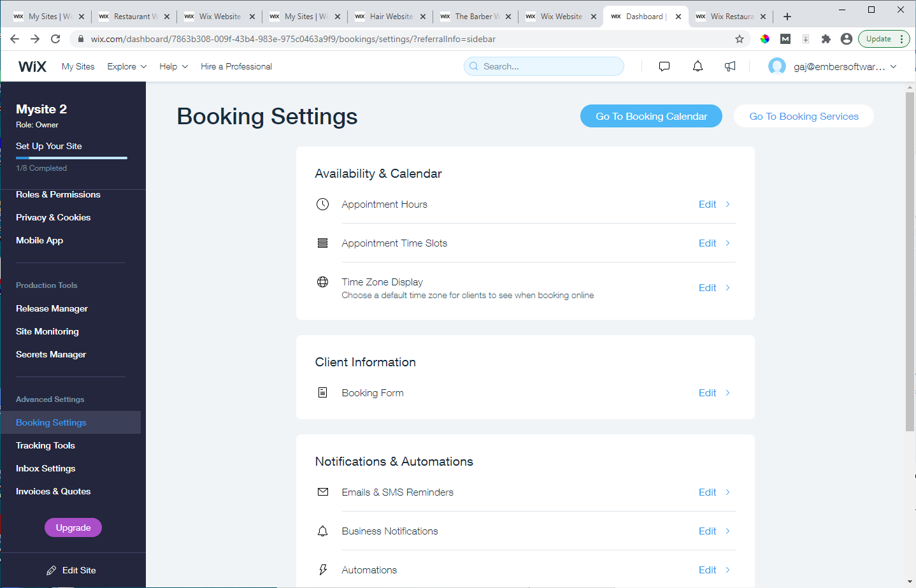Click the page vertical scrollbar

[x=910, y=261]
